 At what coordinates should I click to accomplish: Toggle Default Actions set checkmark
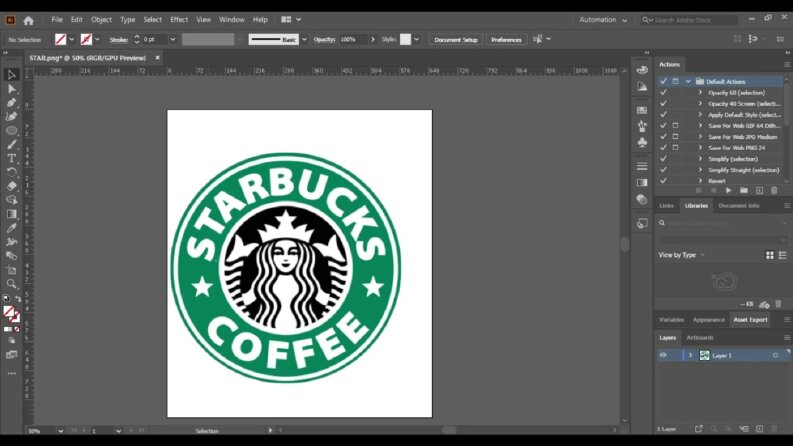pos(663,81)
